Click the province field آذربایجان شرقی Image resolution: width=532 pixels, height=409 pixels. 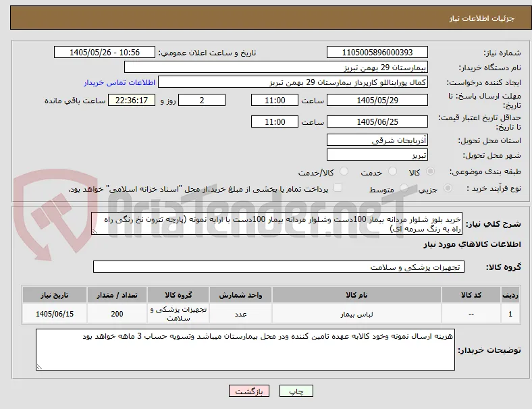click(x=377, y=140)
